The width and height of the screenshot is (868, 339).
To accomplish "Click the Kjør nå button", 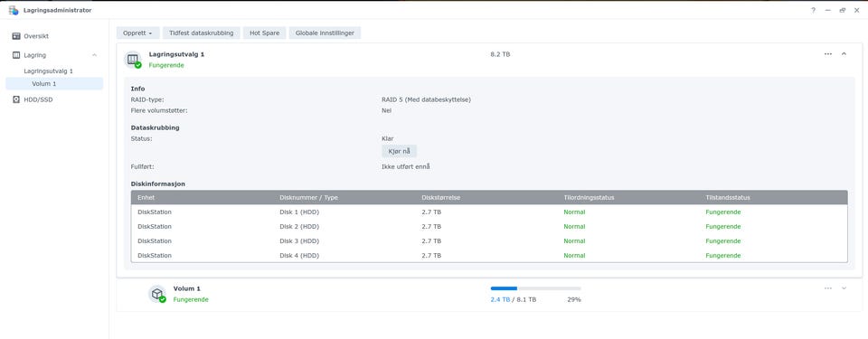I will coord(399,151).
